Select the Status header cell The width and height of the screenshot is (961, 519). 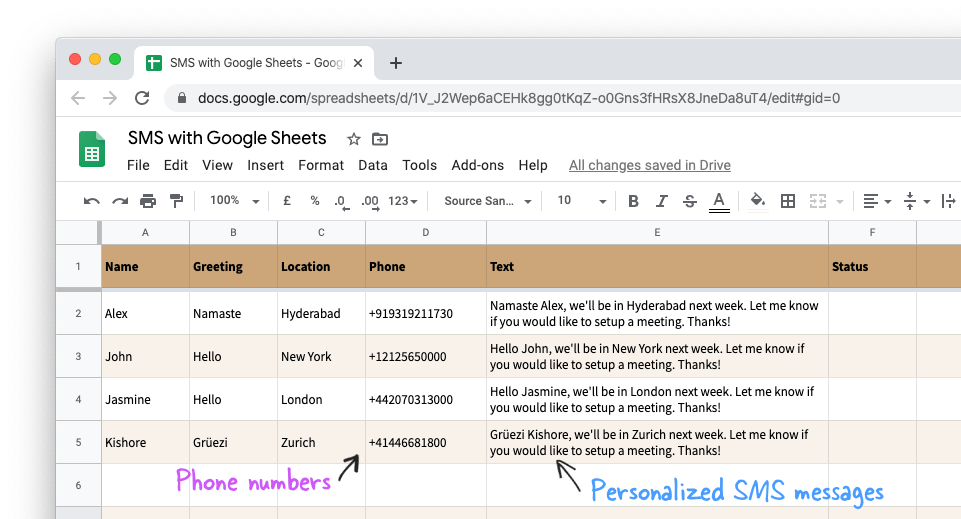coord(872,267)
